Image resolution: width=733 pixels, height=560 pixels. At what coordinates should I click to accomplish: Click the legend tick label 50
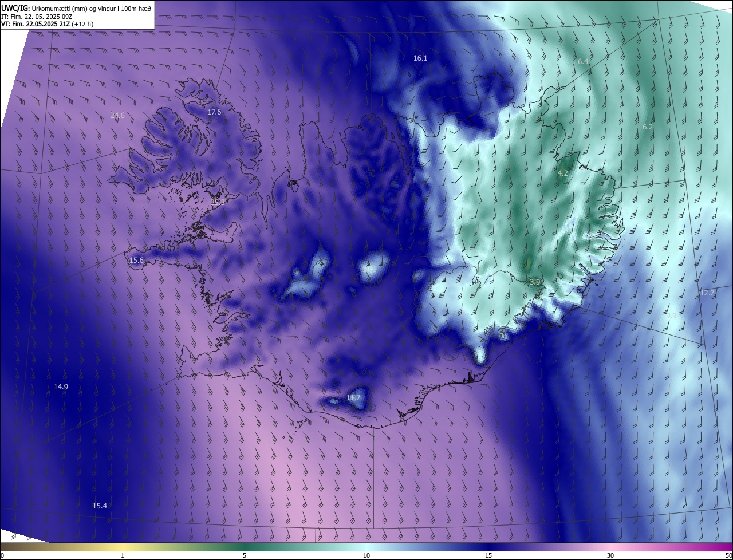[728, 556]
